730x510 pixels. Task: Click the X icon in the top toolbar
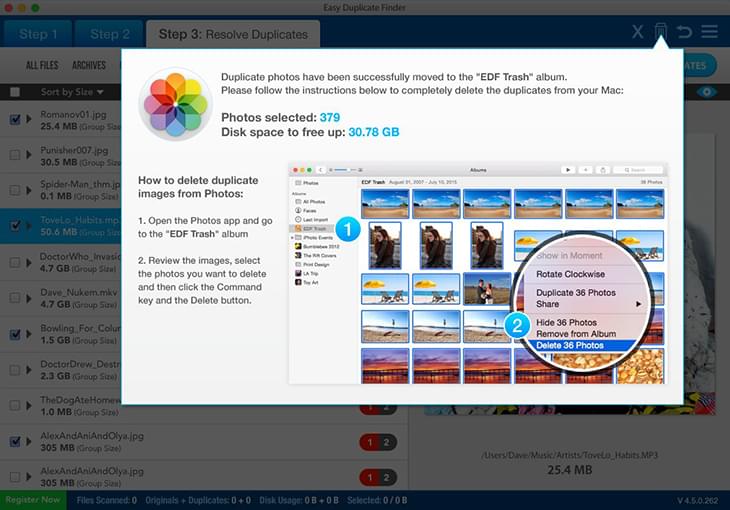(x=637, y=32)
